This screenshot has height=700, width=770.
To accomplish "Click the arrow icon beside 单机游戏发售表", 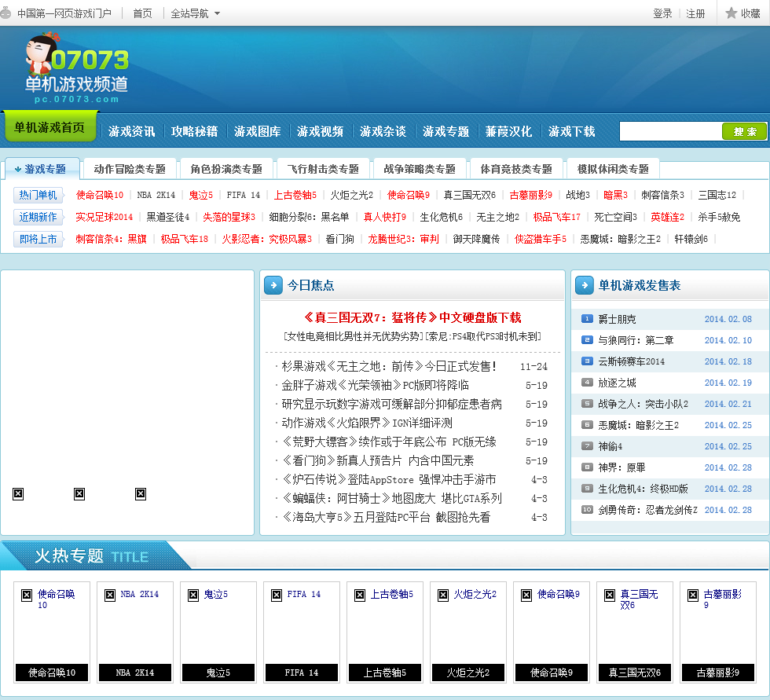I will pyautogui.click(x=585, y=285).
